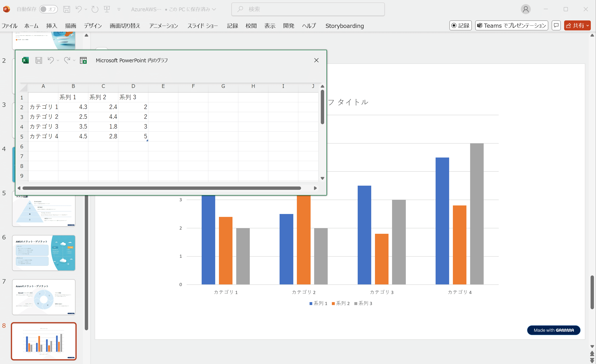
Task: Open the 共有 share dropdown button
Action: (577, 25)
